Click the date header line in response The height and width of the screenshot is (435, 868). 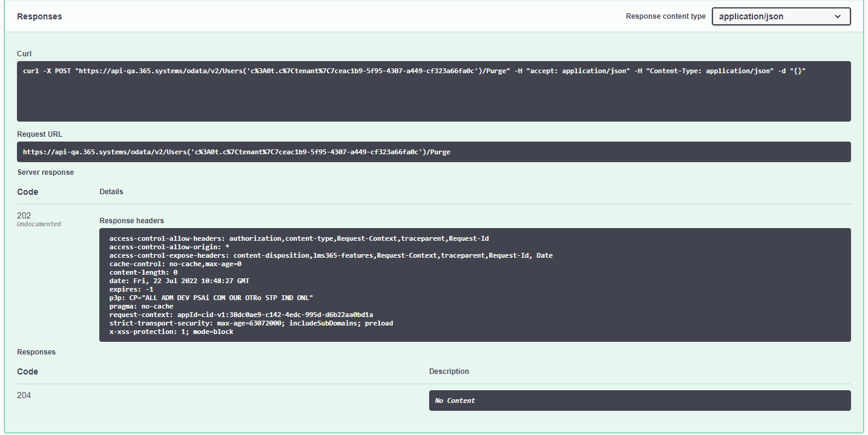coord(179,281)
